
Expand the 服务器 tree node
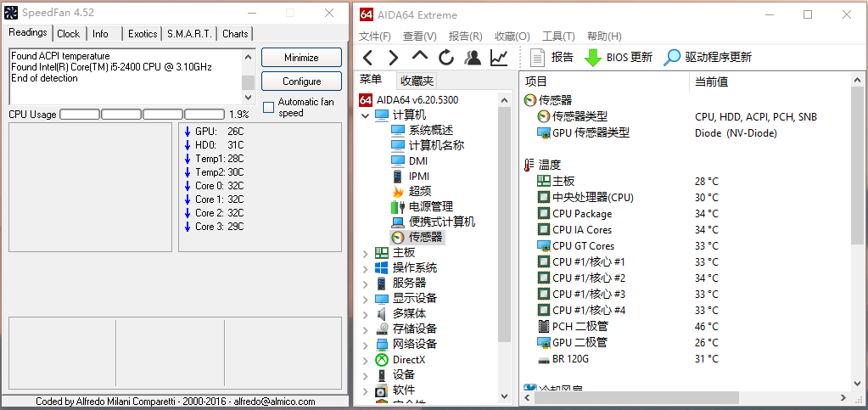coord(365,284)
